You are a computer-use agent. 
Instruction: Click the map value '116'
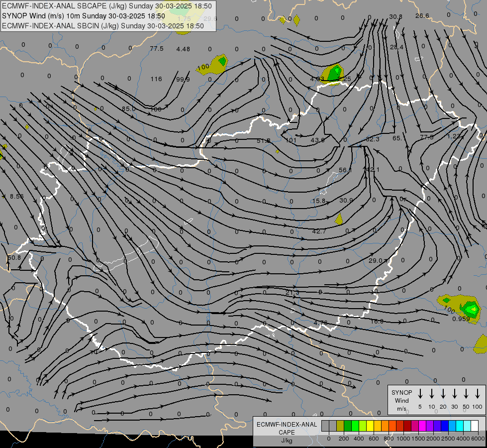tap(156, 79)
